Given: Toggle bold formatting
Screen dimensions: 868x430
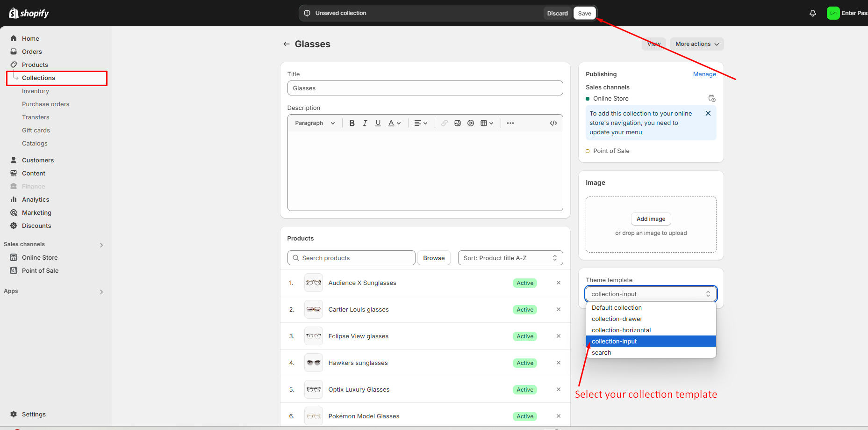Looking at the screenshot, I should click(352, 123).
